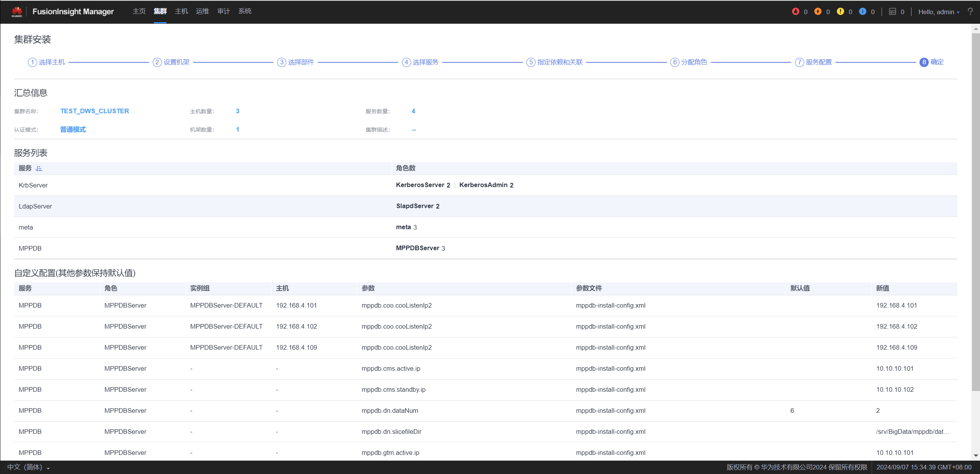Click MPPDBServer 3 role count
The image size is (980, 474).
click(x=420, y=248)
